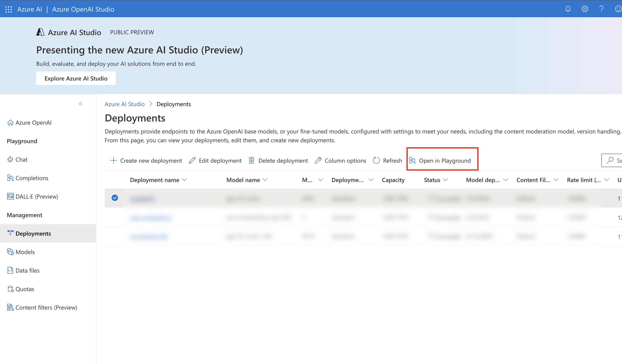Open the app launcher grid icon
Image resolution: width=622 pixels, height=364 pixels.
(x=9, y=9)
